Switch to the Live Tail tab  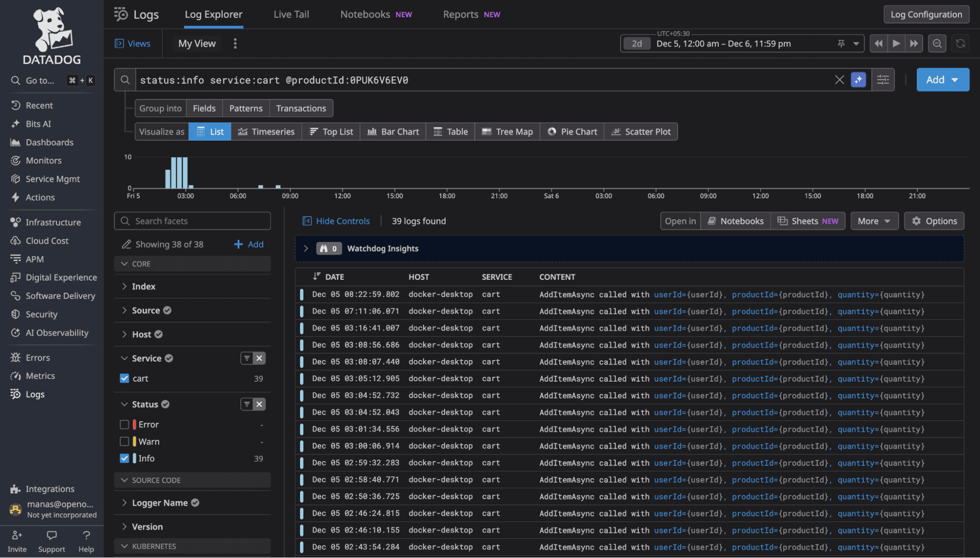coord(291,14)
